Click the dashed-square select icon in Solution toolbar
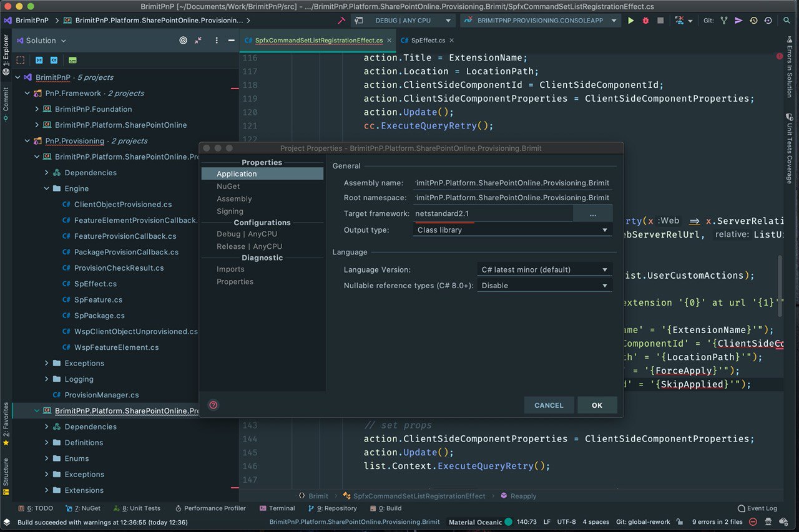 pos(21,60)
